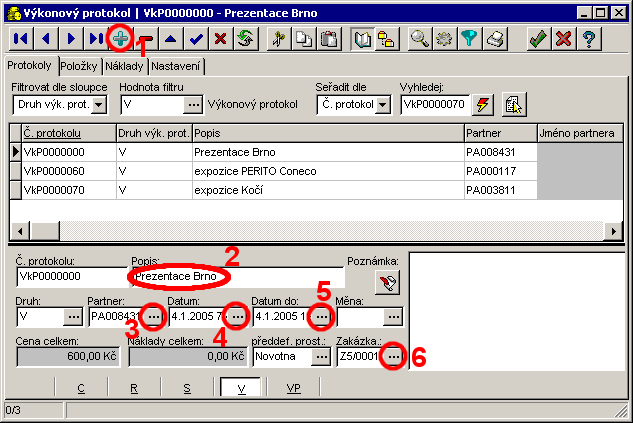Click the Popis text field

coord(236,276)
